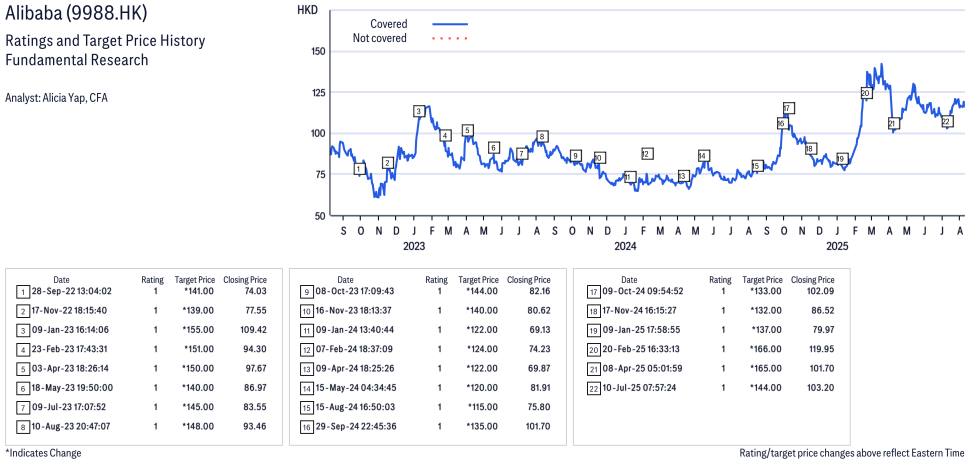975x459 pixels.
Task: Click chart marker 15 on the chart
Action: (x=757, y=166)
